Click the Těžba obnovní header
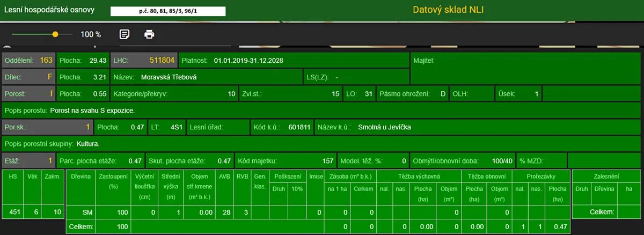644x235 pixels. tap(487, 175)
